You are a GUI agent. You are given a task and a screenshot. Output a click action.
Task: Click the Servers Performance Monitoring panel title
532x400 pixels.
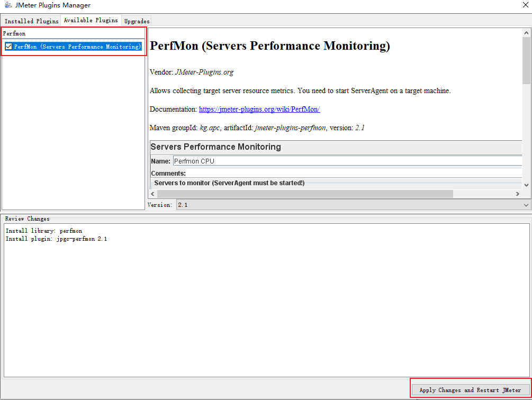tap(216, 147)
